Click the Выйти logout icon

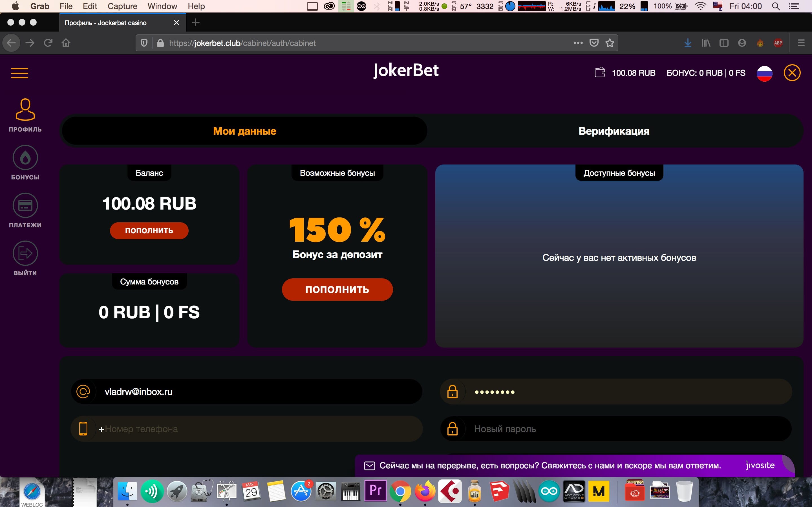click(25, 253)
